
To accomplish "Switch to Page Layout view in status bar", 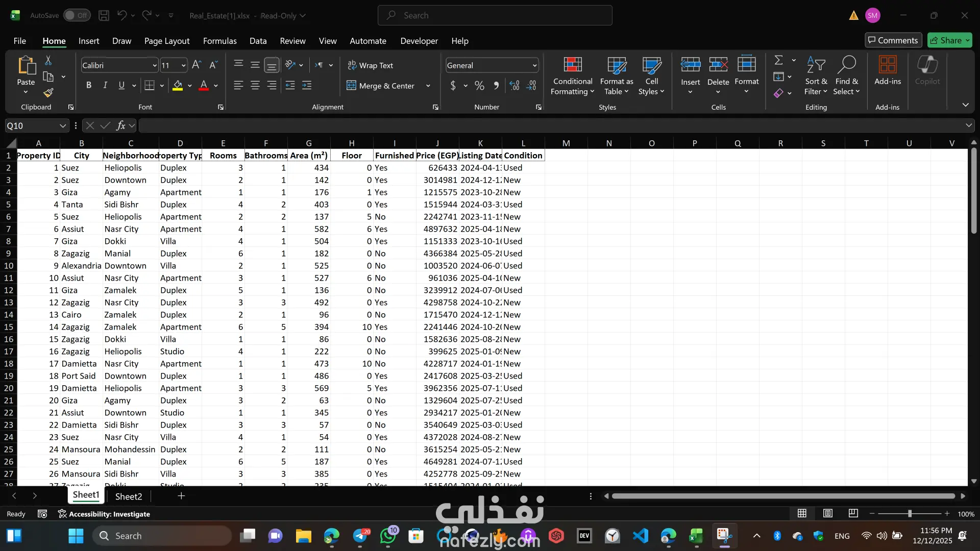I will tap(828, 514).
